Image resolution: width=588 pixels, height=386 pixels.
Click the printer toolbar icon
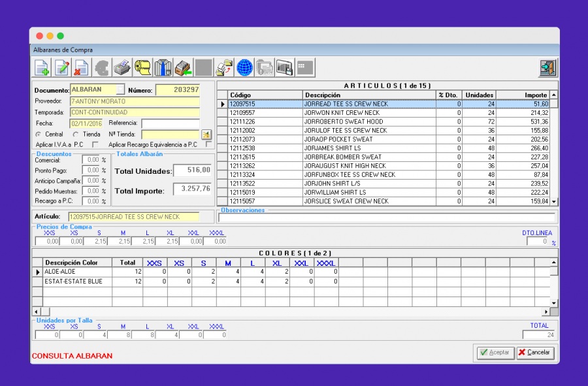122,68
